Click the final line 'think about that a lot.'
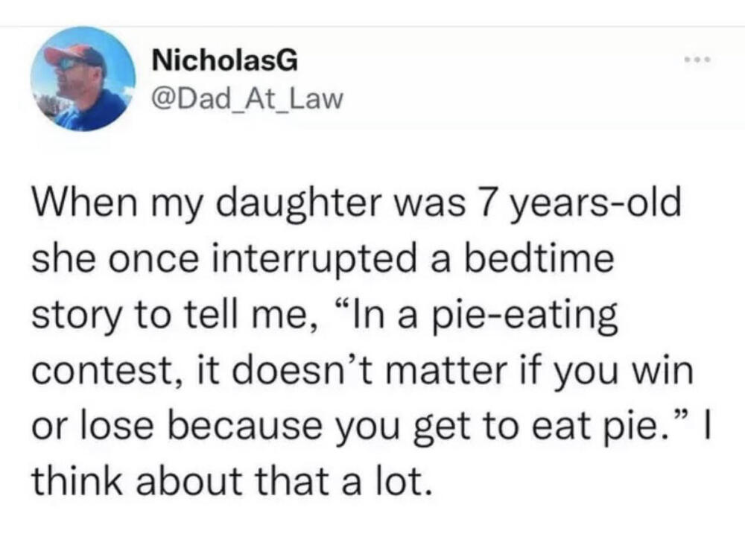Screen dimensions: 745x560 232,482
